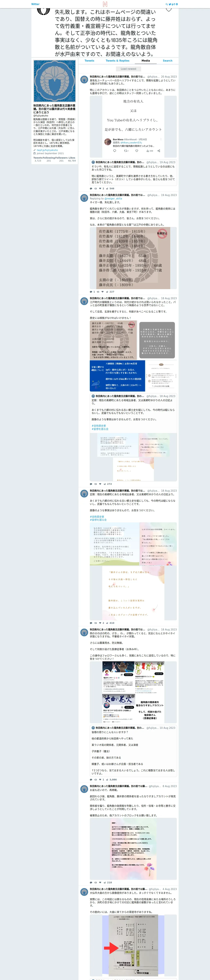Click the Load newest button
The image size is (210, 980).
click(128, 69)
